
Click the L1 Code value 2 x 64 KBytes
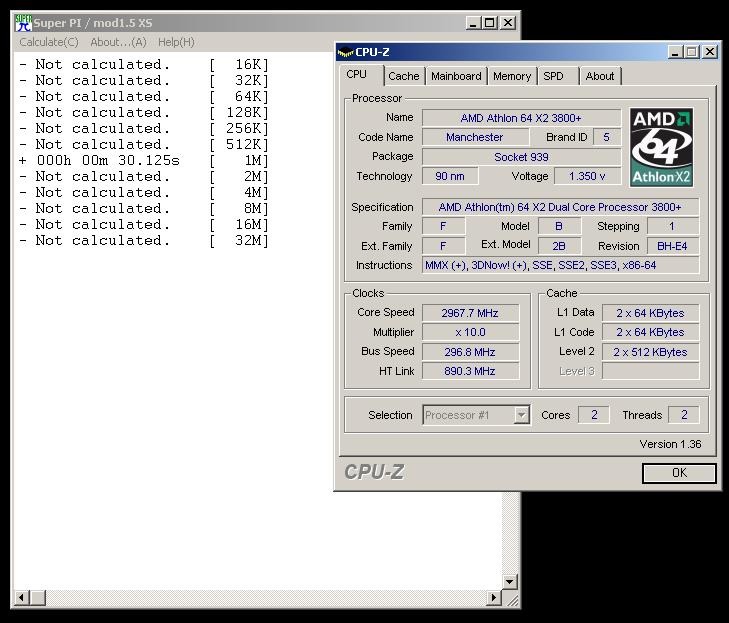650,332
